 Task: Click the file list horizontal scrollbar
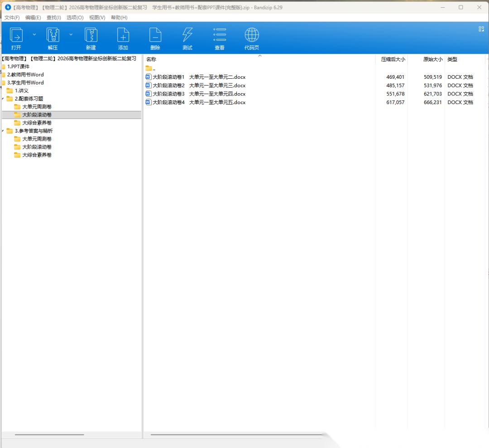coord(235,434)
